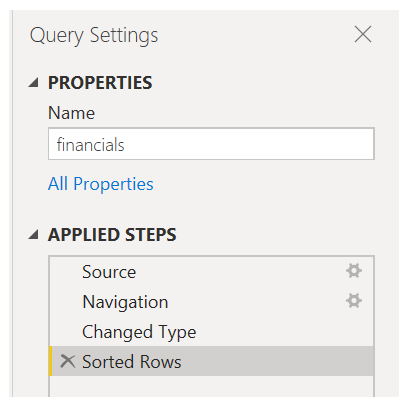Click yellow marker beside Sorted Rows
The image size is (400, 406).
coord(51,361)
